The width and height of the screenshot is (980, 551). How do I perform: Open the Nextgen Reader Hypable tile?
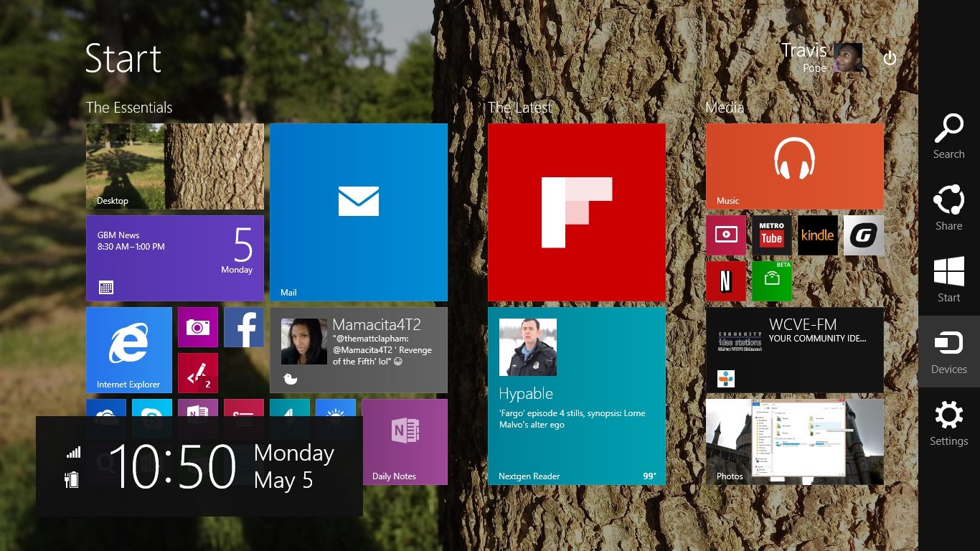[x=577, y=396]
